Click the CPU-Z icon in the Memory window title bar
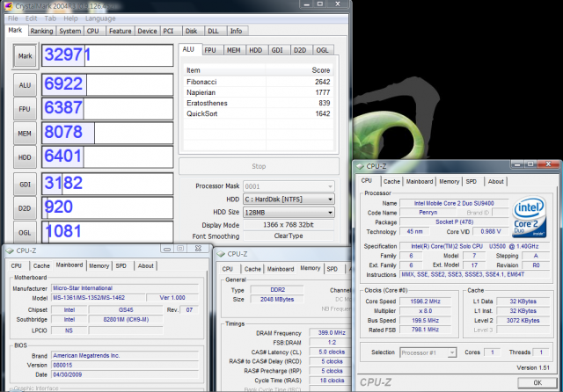 point(221,254)
